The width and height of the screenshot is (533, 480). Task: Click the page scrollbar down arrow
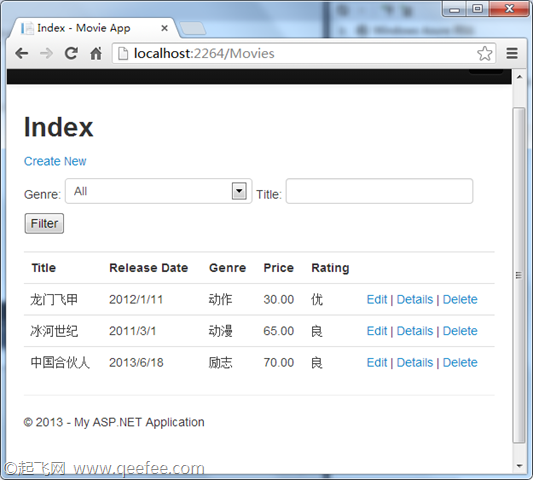coord(519,466)
